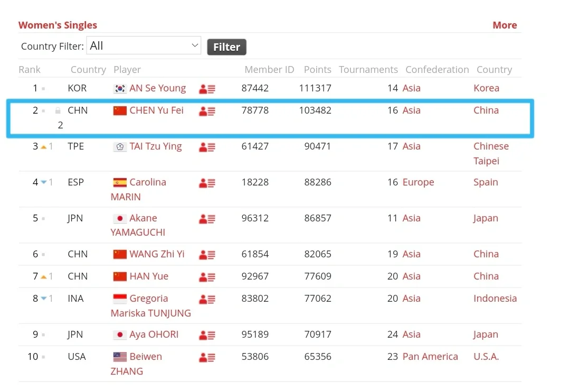
Task: Click the Europe confederation link
Action: pos(418,182)
